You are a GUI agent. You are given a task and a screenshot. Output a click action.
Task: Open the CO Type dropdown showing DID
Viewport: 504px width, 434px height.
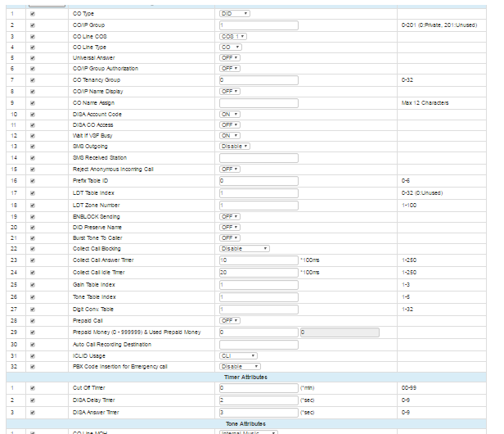[235, 14]
